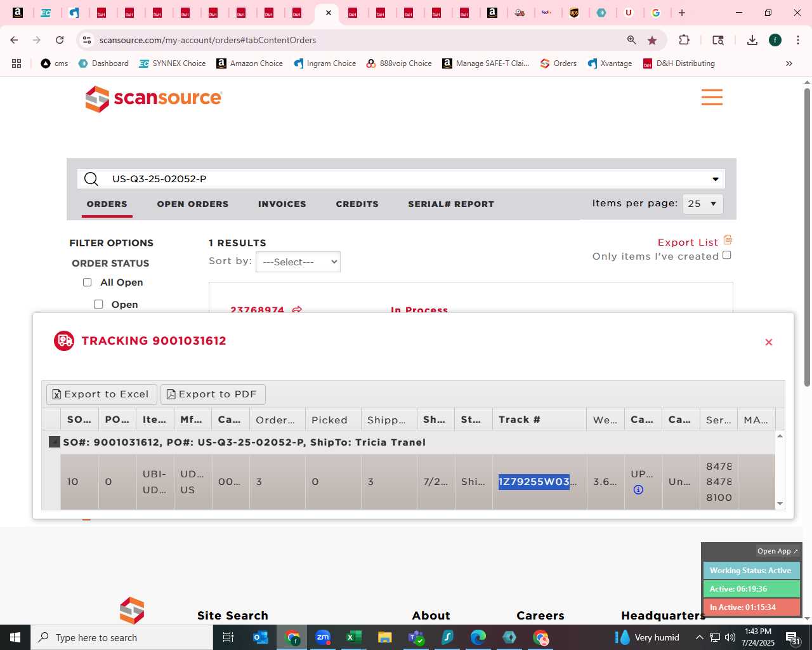Click the grid scroll up arrow

point(780,436)
